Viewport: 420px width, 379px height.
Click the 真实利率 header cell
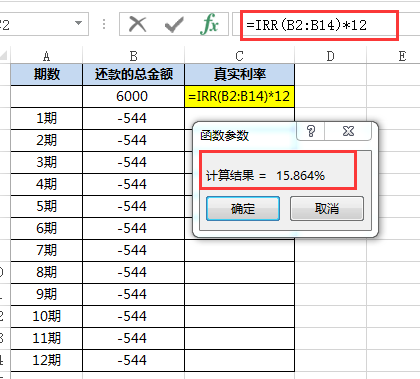click(239, 74)
